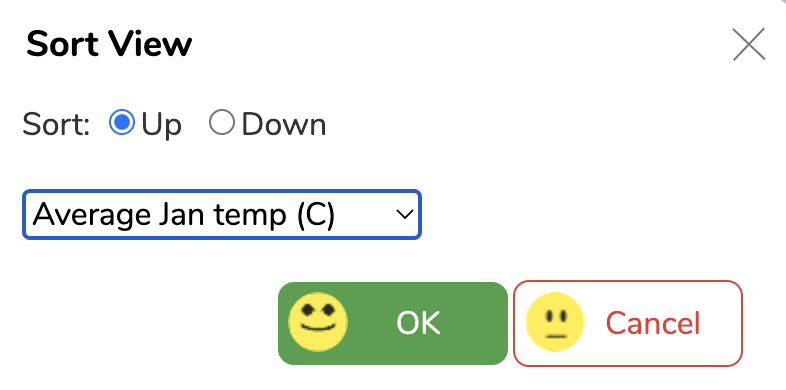The height and width of the screenshot is (390, 786).
Task: Select the Up sort radio button
Action: click(122, 122)
